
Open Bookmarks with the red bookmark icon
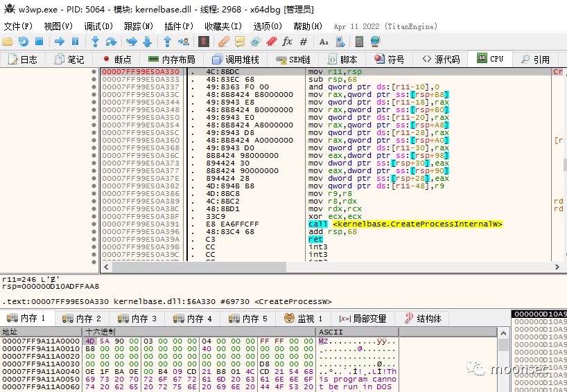(271, 42)
